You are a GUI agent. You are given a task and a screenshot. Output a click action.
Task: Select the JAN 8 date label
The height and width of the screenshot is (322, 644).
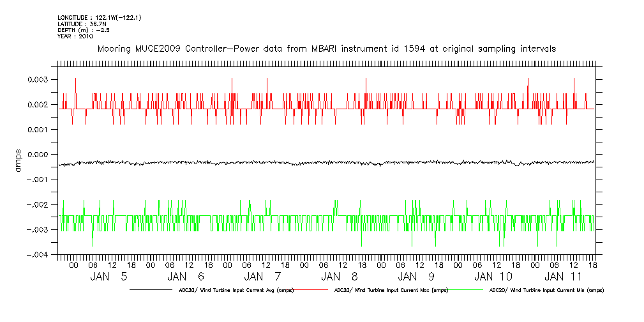coord(340,277)
